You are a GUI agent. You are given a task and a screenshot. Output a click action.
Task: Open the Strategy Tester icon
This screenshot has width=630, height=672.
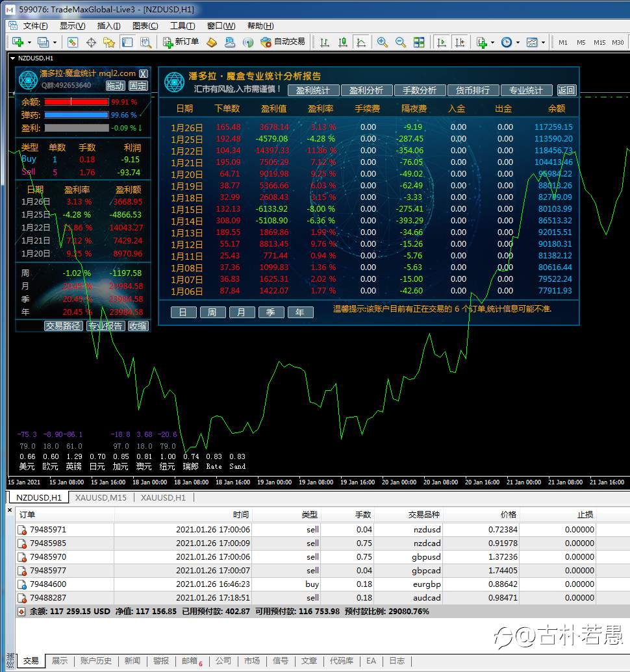click(x=145, y=42)
